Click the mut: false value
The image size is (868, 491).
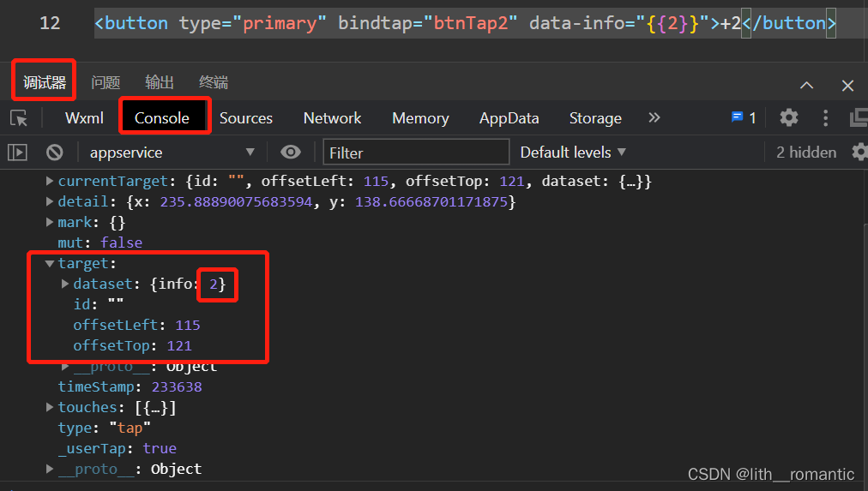coord(121,243)
